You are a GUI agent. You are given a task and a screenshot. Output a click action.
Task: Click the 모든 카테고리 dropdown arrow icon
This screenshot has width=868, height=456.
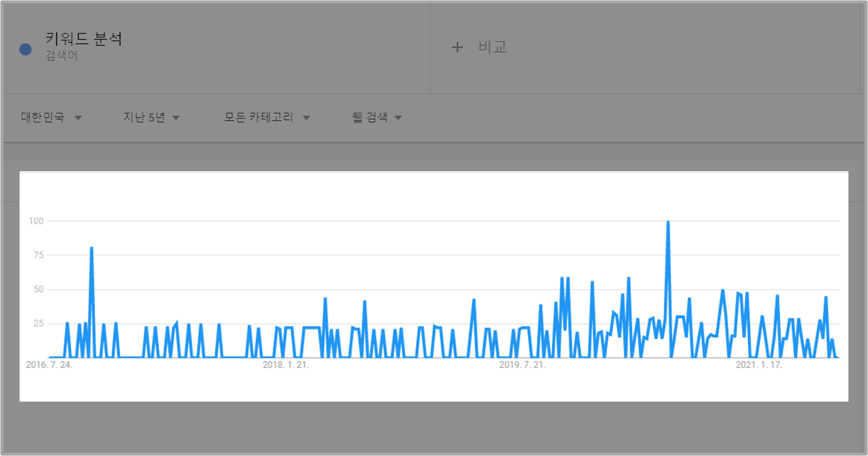click(x=307, y=117)
